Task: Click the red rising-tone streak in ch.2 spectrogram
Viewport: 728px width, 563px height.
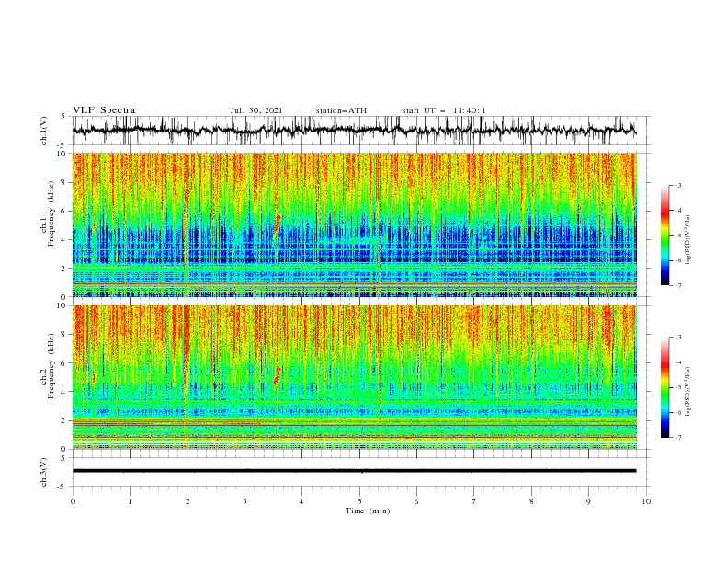Action: click(278, 376)
